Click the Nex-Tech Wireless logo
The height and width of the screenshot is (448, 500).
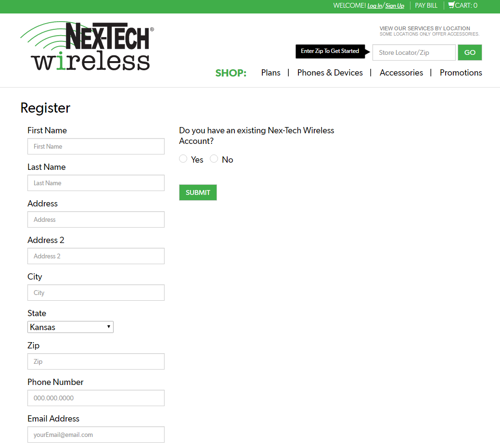click(x=87, y=46)
